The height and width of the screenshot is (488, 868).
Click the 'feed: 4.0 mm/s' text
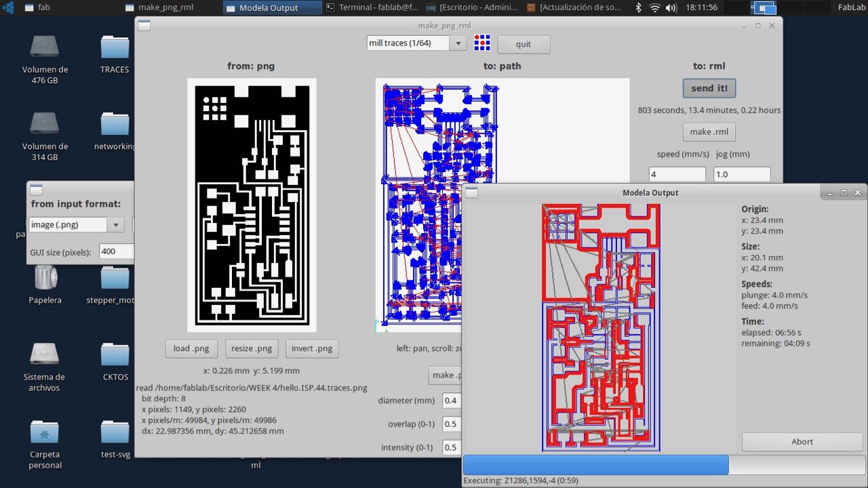(770, 306)
